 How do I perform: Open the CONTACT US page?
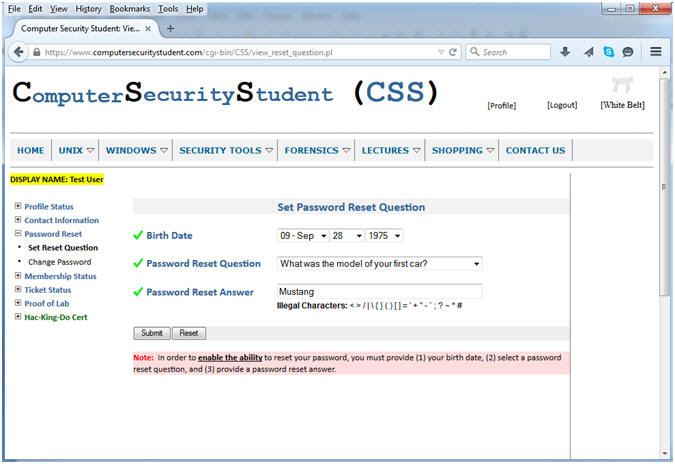click(535, 150)
